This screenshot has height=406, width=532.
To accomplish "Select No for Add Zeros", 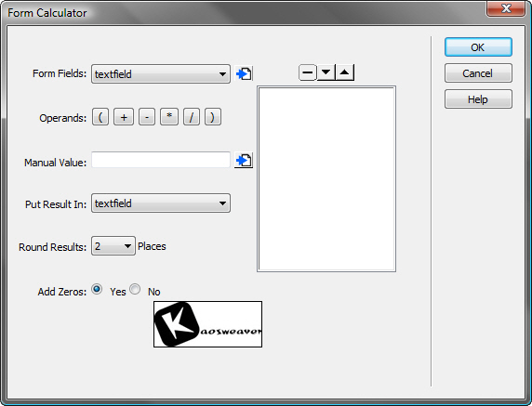I will point(135,290).
